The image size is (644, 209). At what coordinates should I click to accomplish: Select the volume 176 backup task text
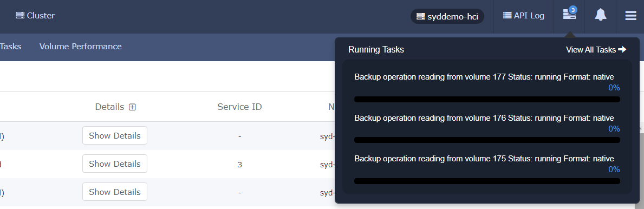click(484, 118)
